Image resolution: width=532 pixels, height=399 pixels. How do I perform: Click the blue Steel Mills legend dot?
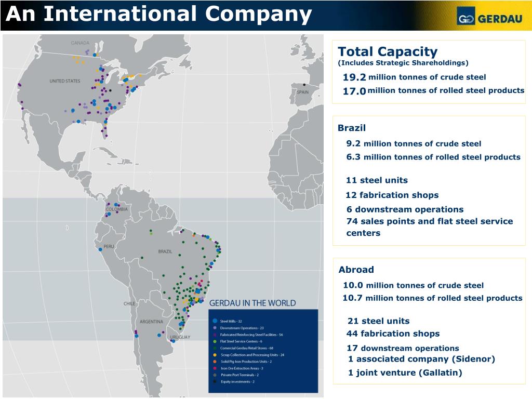point(215,321)
